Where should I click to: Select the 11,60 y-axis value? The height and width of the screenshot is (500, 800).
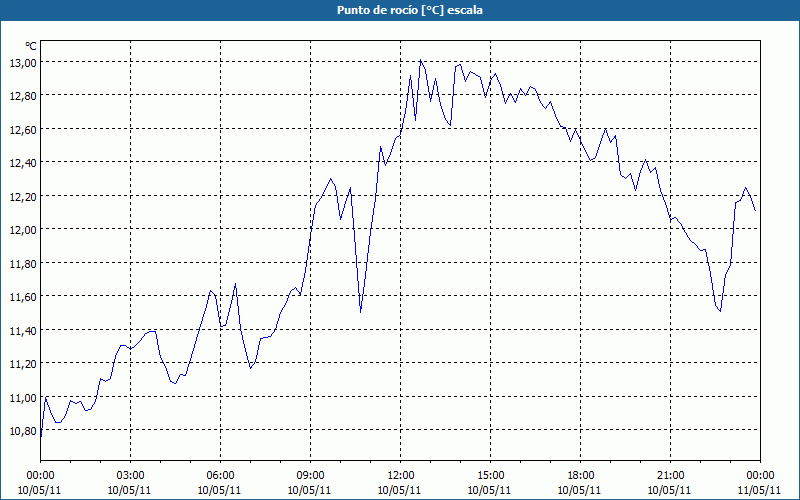pyautogui.click(x=23, y=296)
